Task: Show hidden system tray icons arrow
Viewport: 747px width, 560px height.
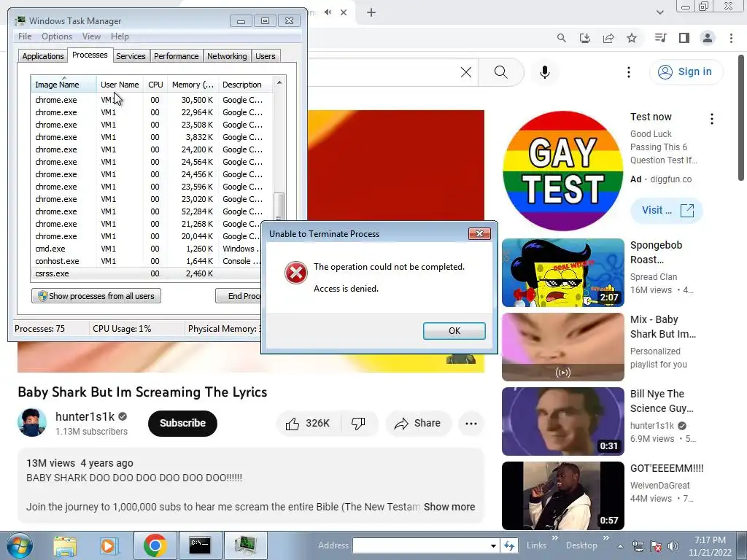Action: point(620,546)
